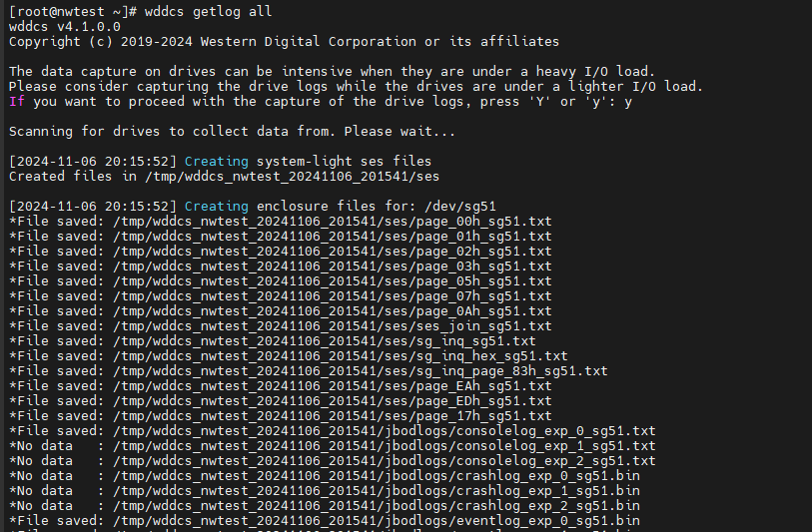The image size is (812, 532).
Task: Click the wddcs v4.1.0.0 version line
Action: click(64, 26)
